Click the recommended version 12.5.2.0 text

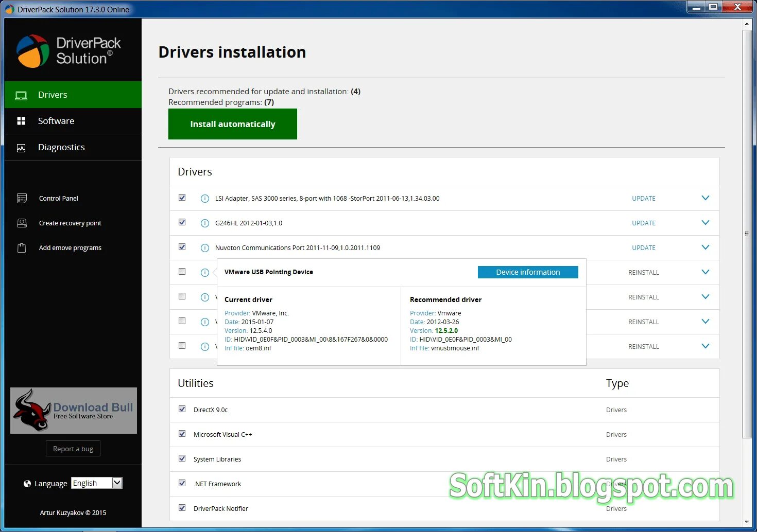[x=446, y=331]
